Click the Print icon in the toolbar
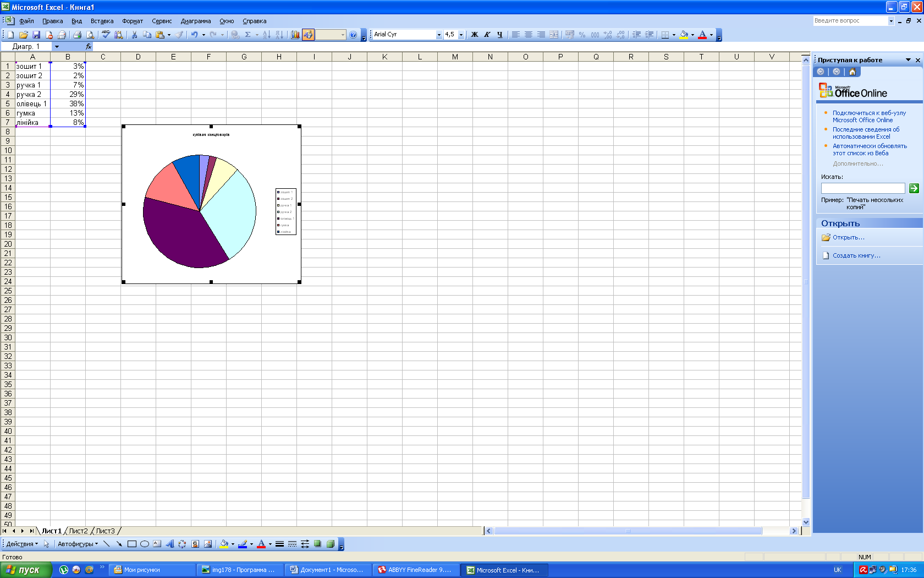Viewport: 924px width, 578px height. click(x=77, y=35)
